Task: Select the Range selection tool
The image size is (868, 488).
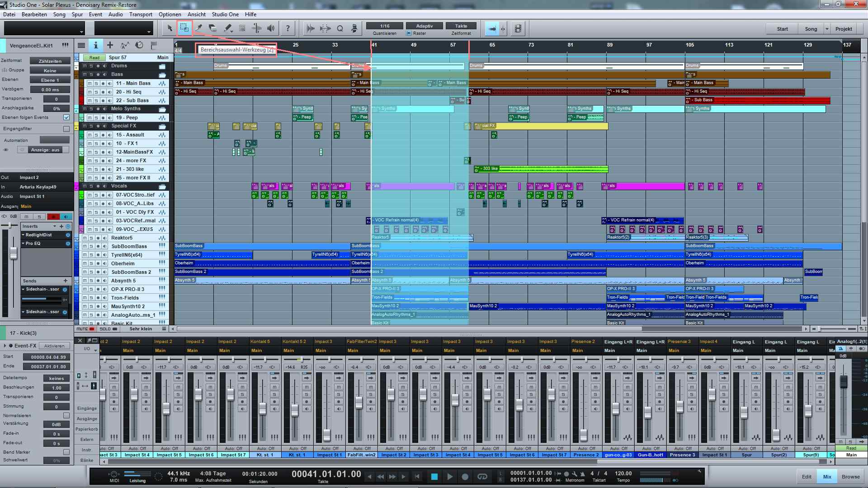Action: coord(184,28)
